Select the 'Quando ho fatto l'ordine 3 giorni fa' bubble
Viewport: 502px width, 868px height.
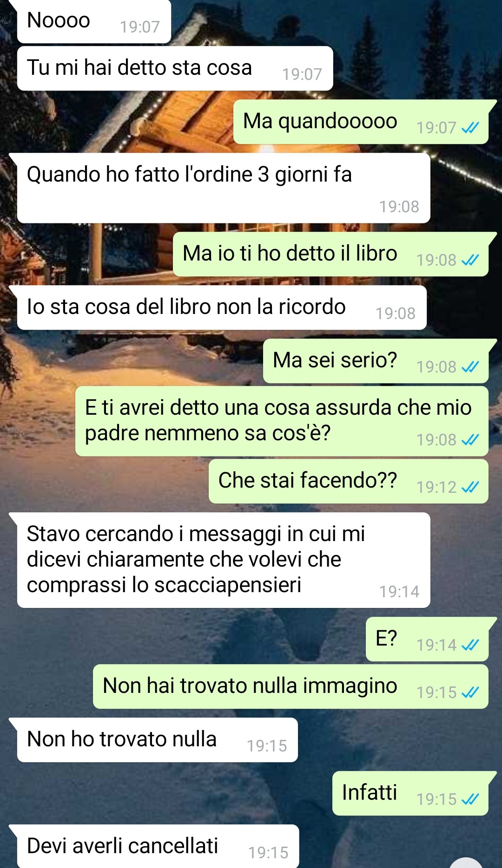[x=224, y=188]
